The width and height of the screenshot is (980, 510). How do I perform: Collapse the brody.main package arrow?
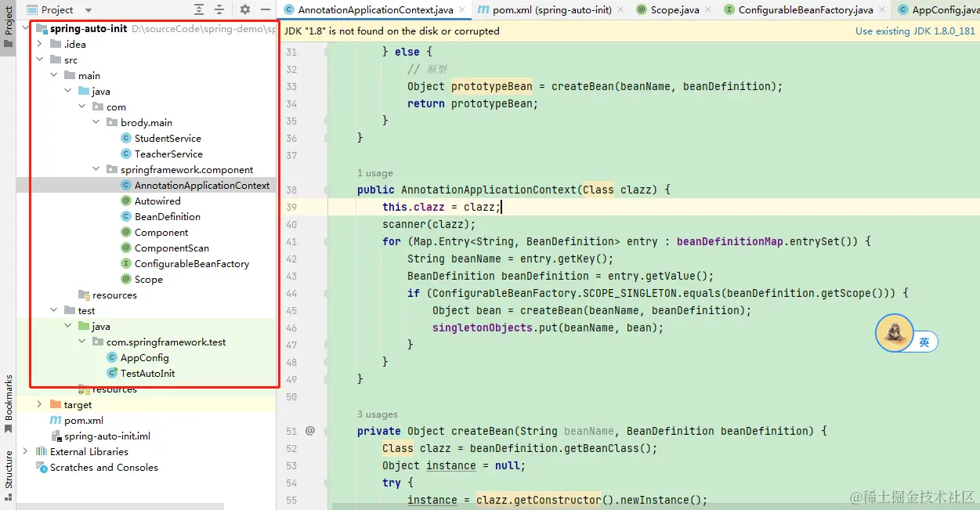click(96, 123)
